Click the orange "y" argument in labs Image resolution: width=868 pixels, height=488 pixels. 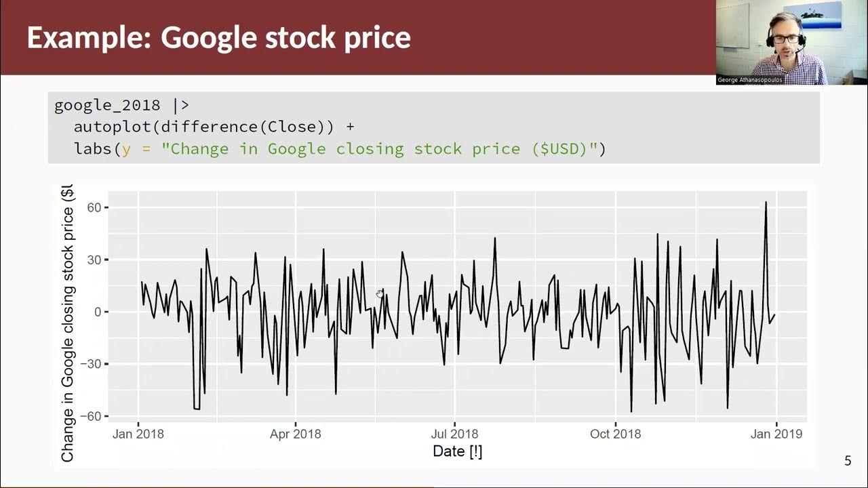click(126, 149)
